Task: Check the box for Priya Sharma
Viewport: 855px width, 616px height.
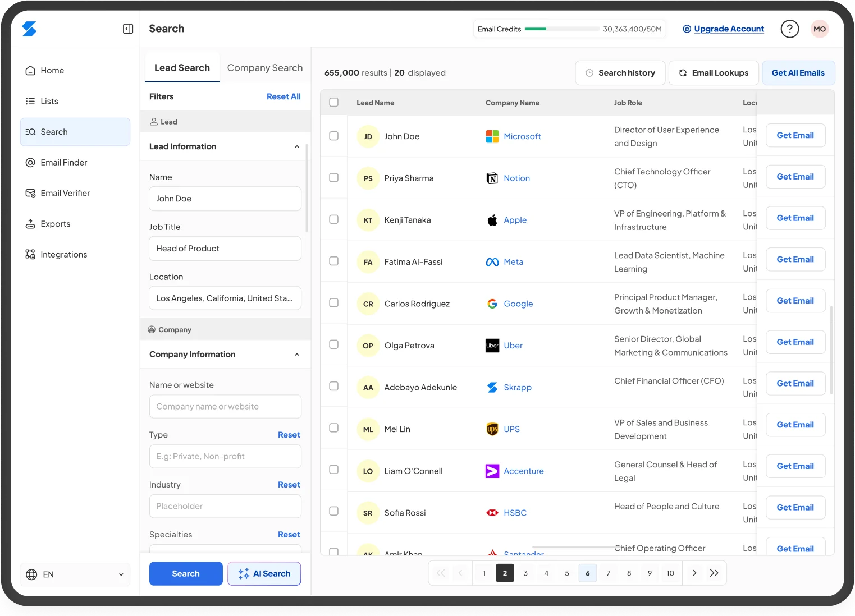Action: coord(334,177)
